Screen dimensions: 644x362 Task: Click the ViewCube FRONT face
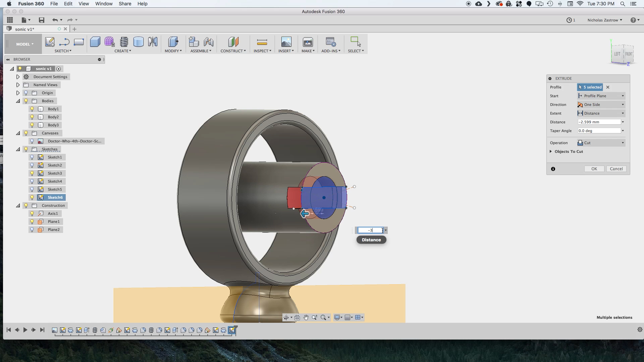[x=628, y=54]
